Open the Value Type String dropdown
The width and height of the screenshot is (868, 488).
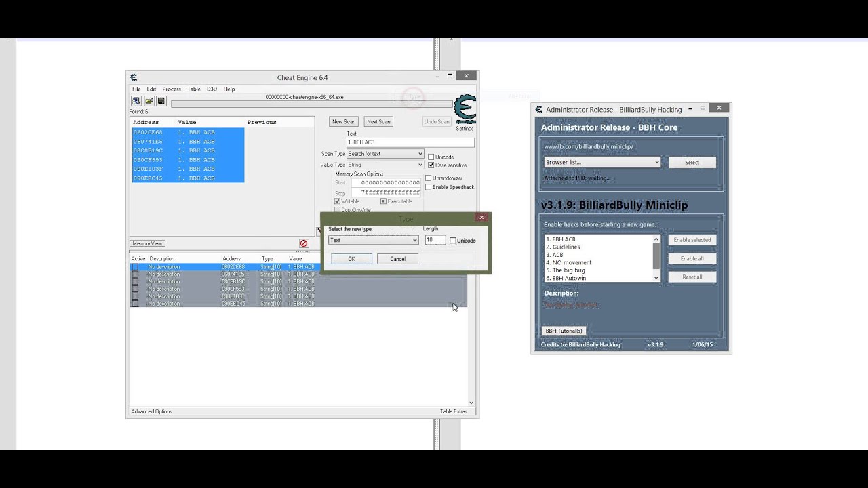click(385, 165)
